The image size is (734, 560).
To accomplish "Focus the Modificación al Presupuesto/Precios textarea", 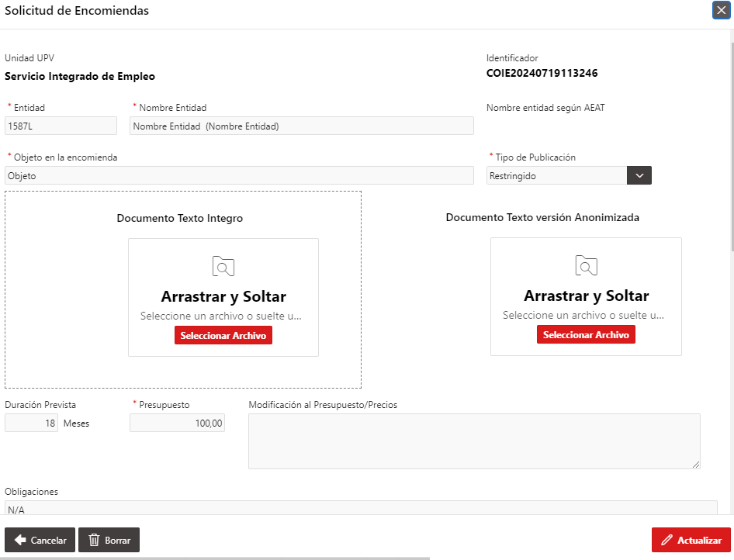I will pyautogui.click(x=474, y=441).
